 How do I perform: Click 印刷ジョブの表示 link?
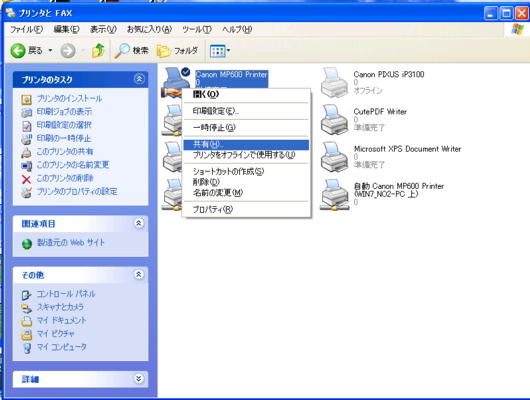[x=64, y=112]
